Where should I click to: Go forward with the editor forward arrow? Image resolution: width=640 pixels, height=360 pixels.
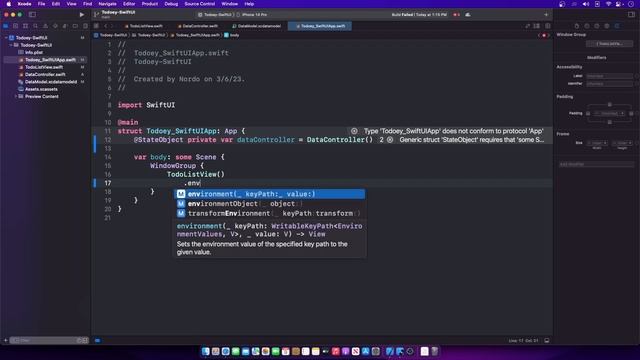pyautogui.click(x=113, y=26)
